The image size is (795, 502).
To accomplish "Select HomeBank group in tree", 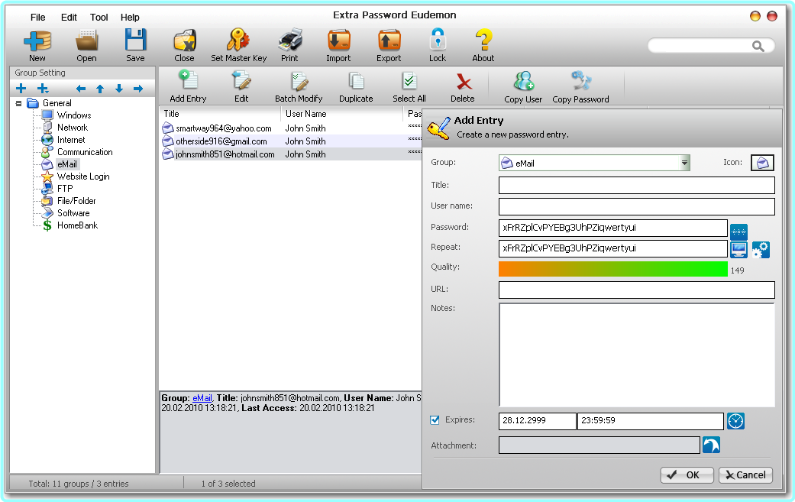I will coord(77,226).
